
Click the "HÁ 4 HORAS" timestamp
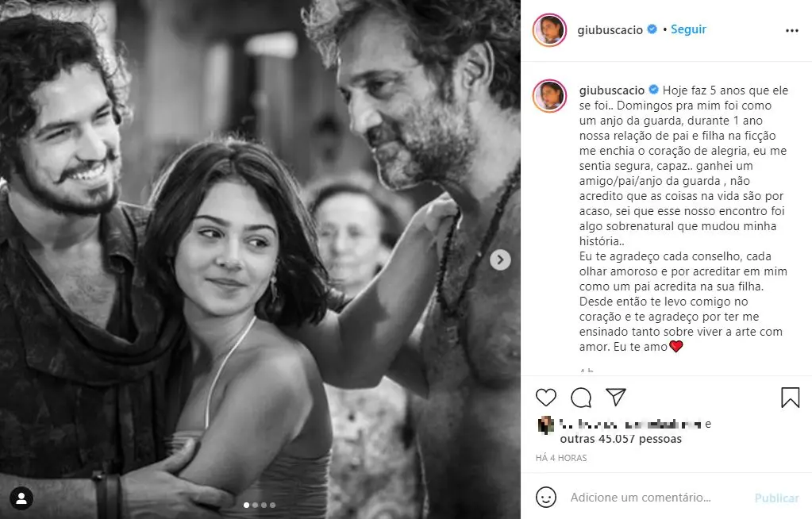point(561,457)
